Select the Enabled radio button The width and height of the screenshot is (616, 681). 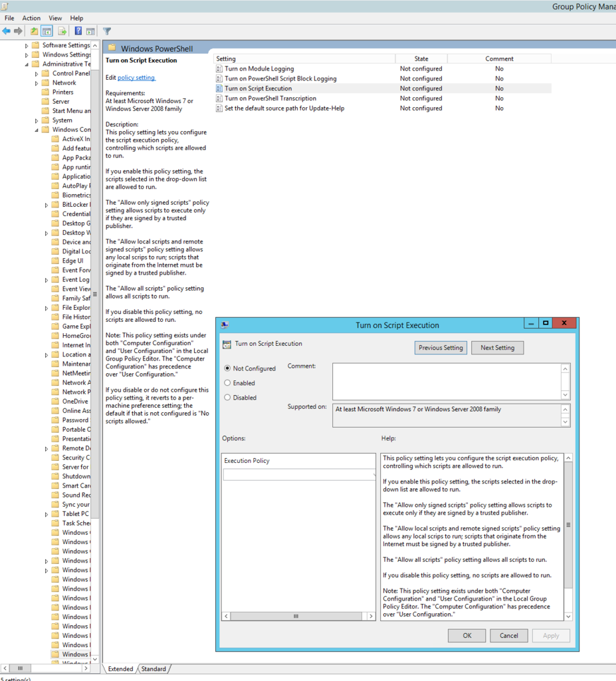[x=227, y=382]
